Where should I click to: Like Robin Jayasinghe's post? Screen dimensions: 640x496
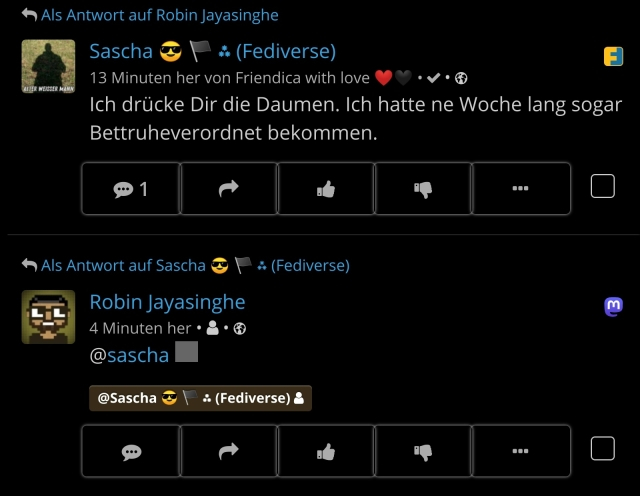pos(326,451)
